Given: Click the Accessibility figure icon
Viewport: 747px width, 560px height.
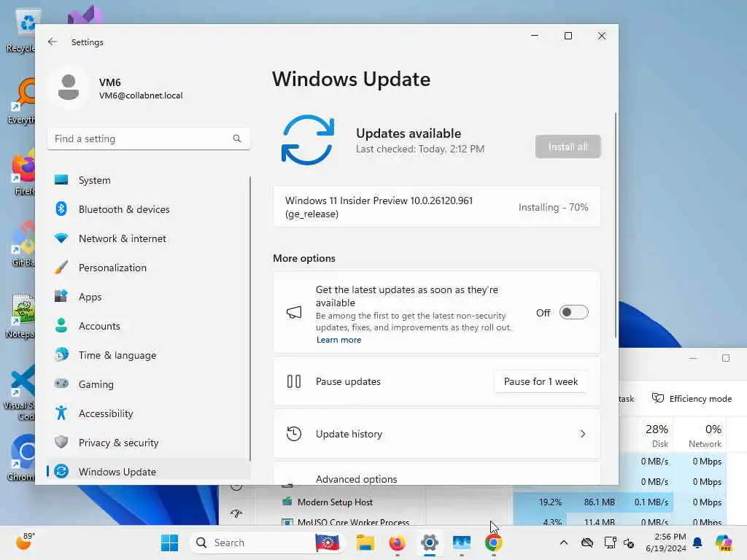Looking at the screenshot, I should (61, 413).
